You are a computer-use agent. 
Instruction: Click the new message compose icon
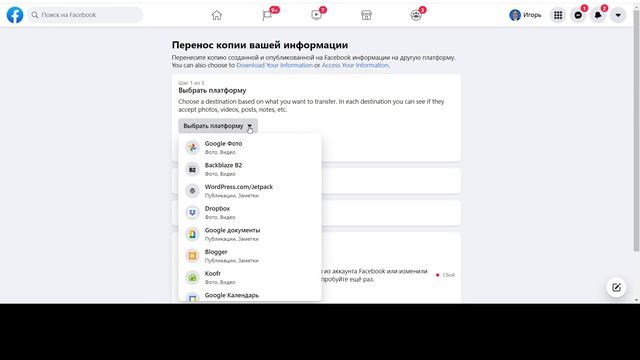coord(616,287)
